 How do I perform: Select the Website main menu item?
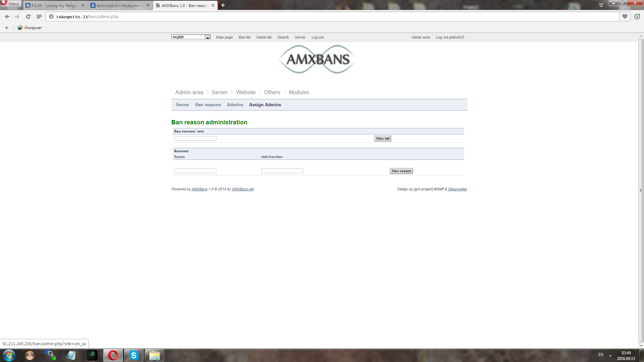(x=246, y=92)
